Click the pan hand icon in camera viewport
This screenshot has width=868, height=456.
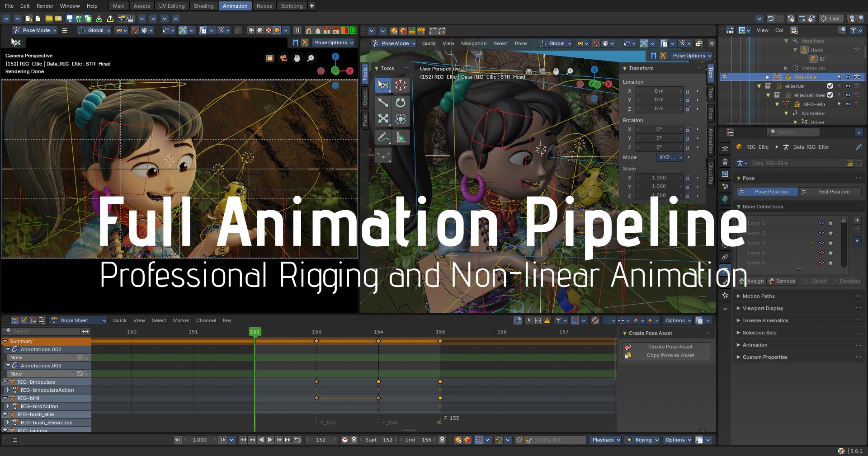tap(297, 58)
